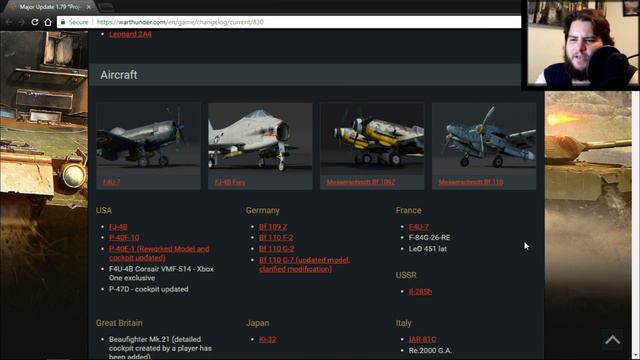Close the Major Update 1.79 tab
The width and height of the screenshot is (640, 360).
click(x=89, y=7)
